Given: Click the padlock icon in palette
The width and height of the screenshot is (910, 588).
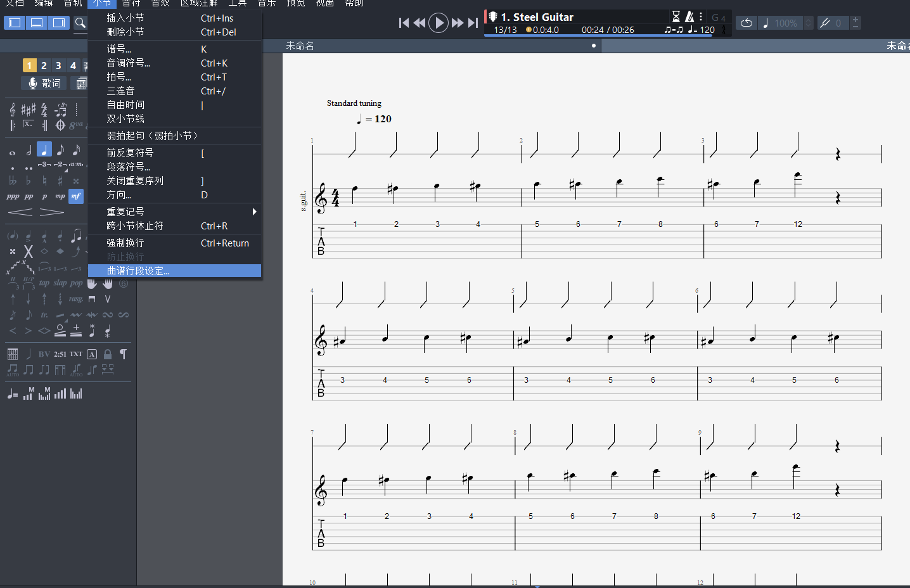Looking at the screenshot, I should click(108, 354).
